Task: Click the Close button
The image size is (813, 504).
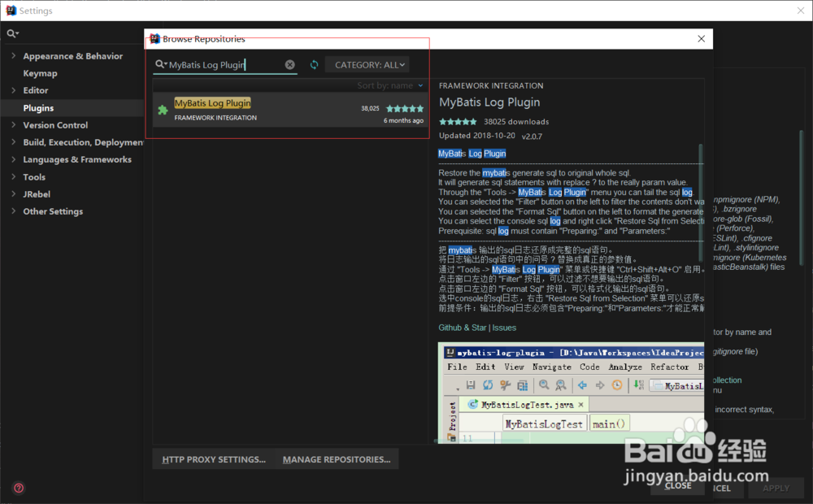Action: (x=678, y=486)
